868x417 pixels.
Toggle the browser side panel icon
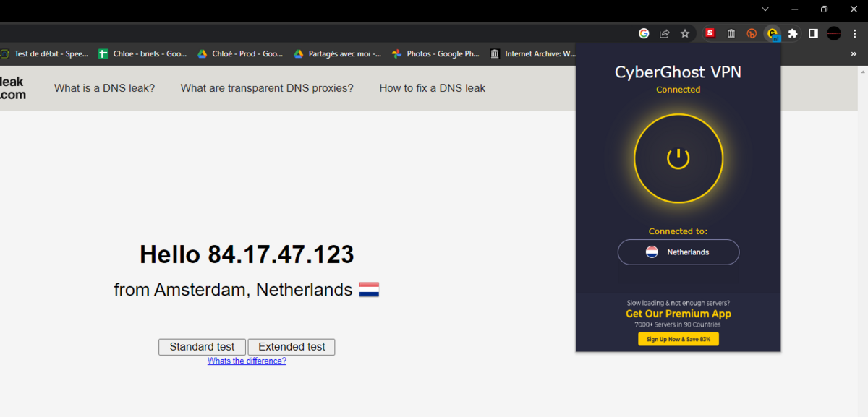pyautogui.click(x=813, y=33)
